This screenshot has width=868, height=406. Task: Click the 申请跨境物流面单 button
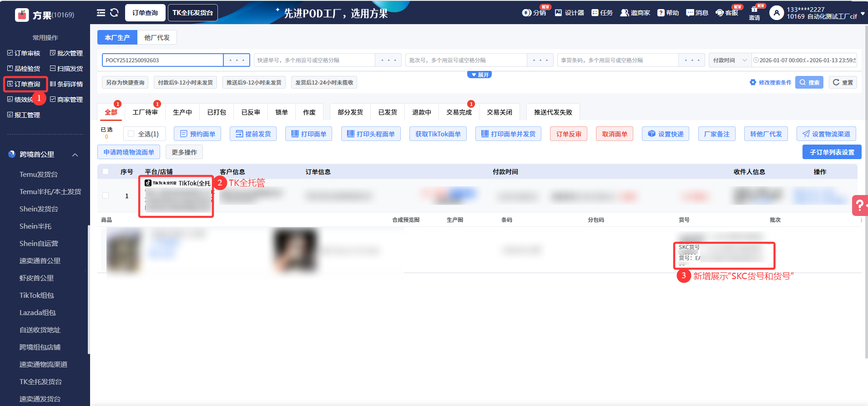pos(129,152)
